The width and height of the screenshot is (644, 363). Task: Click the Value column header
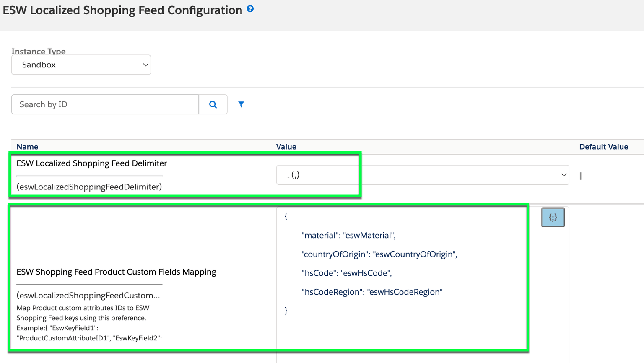pos(286,147)
